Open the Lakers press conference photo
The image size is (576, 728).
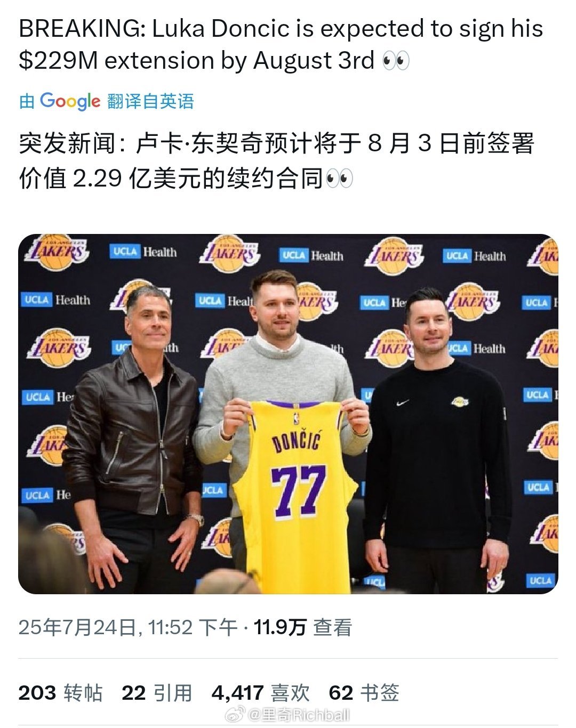288,414
